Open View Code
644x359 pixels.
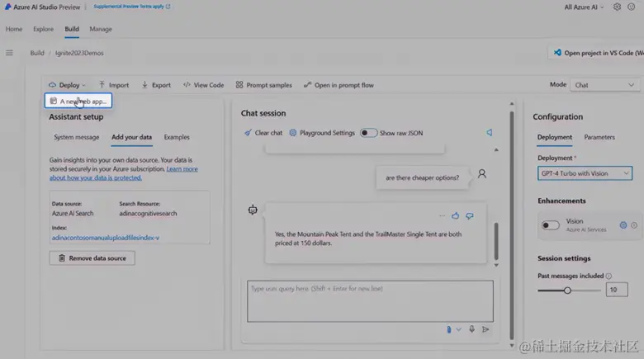(x=203, y=85)
